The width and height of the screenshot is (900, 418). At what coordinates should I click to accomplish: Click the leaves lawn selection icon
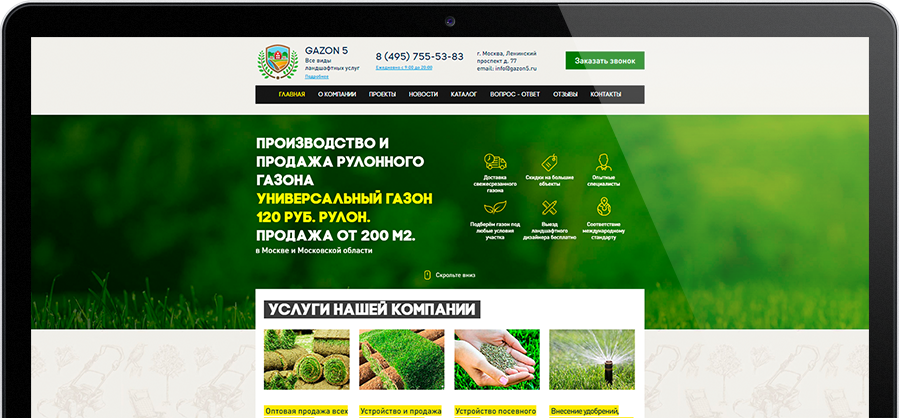click(x=495, y=207)
